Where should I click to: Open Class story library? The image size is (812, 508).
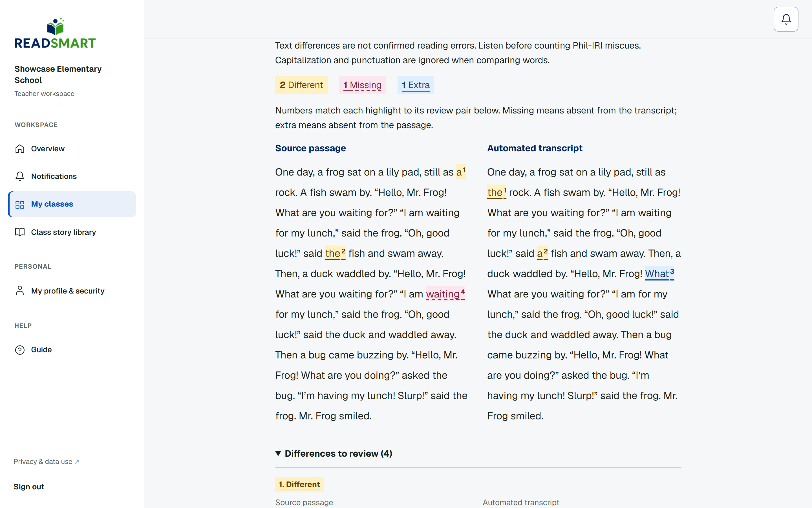coord(72,232)
